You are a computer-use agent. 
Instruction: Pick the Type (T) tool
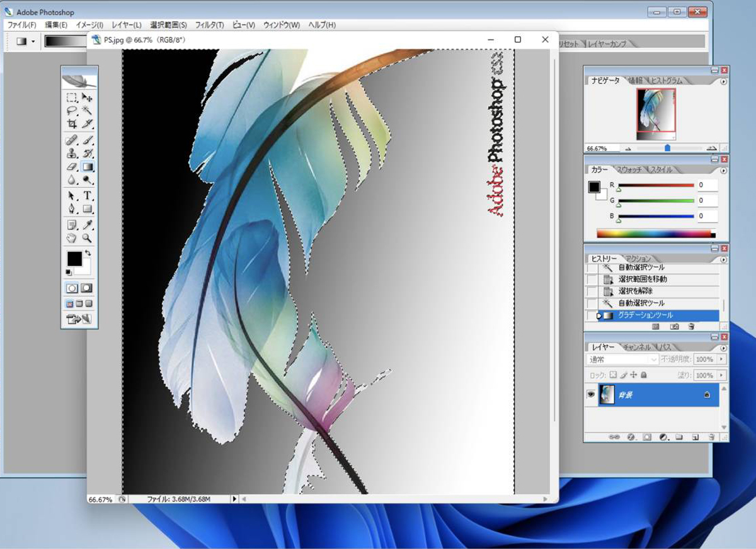[x=88, y=195]
